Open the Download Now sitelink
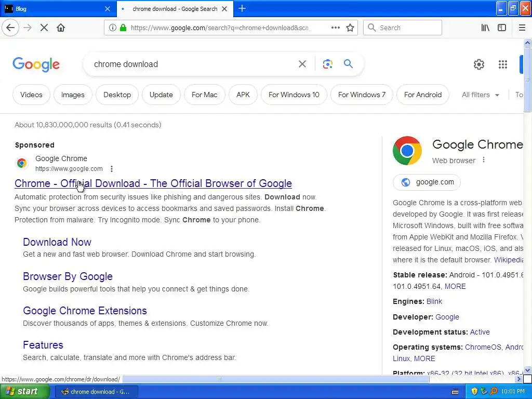 pyautogui.click(x=57, y=242)
